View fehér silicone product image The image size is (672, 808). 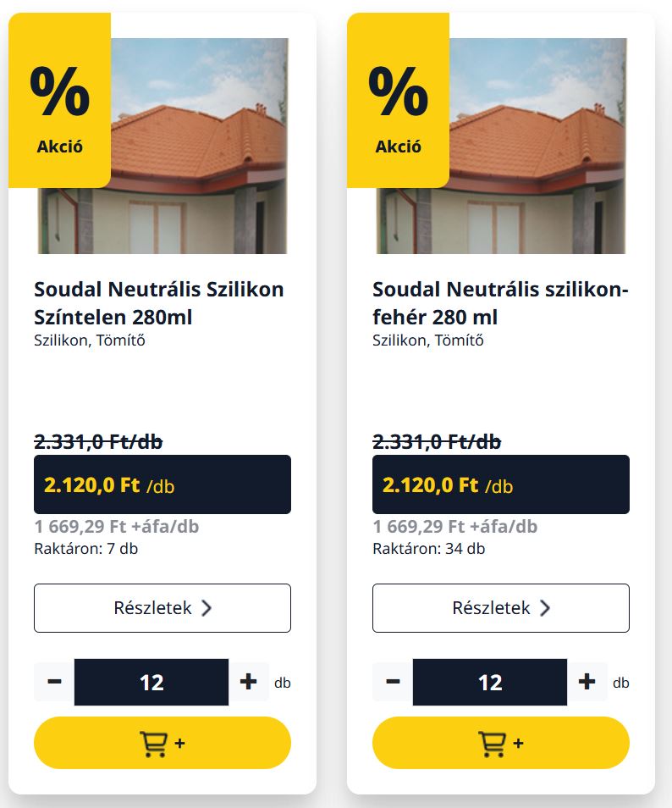(x=501, y=146)
